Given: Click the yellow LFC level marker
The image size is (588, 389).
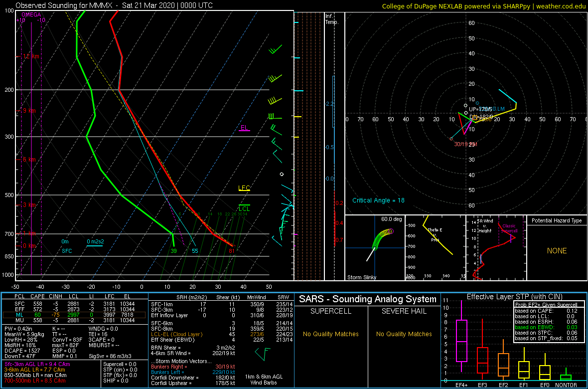Looking at the screenshot, I should 244,188.
